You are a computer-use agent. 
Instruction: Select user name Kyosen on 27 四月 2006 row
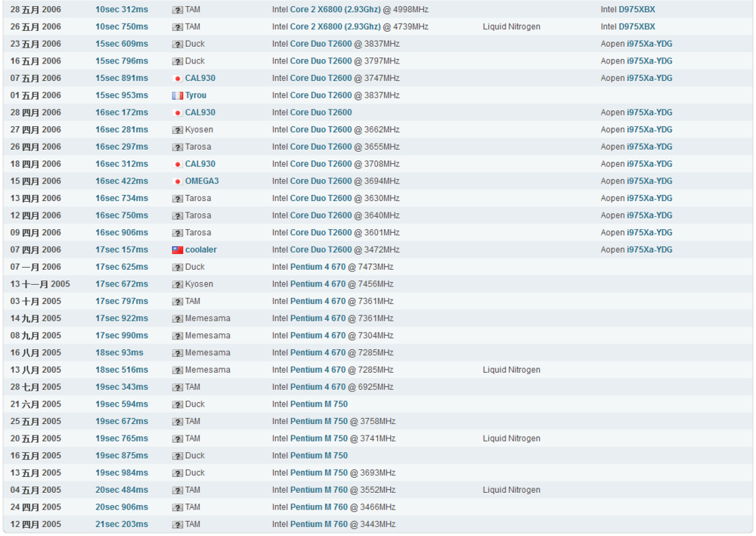(x=199, y=130)
